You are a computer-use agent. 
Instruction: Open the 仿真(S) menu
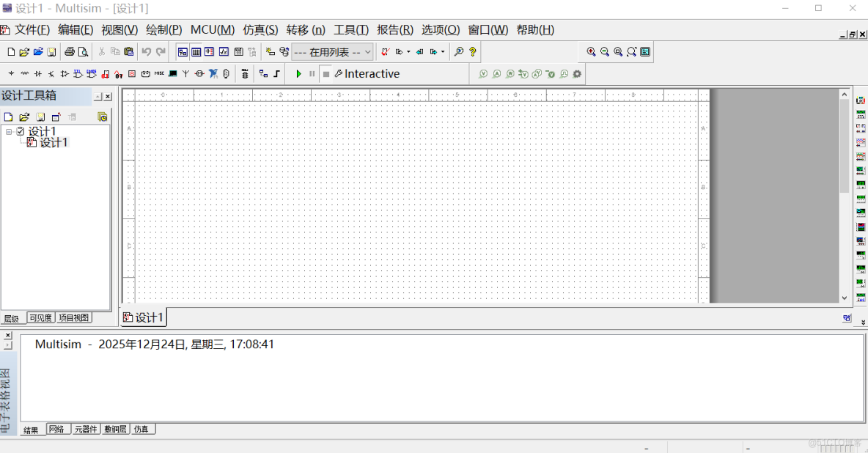tap(260, 30)
